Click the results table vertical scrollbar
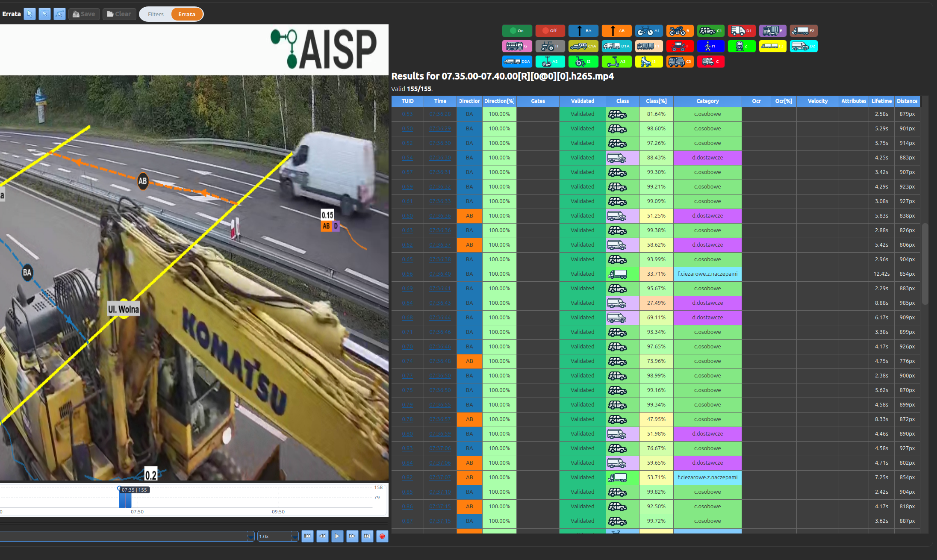This screenshot has width=937, height=560. [x=925, y=264]
